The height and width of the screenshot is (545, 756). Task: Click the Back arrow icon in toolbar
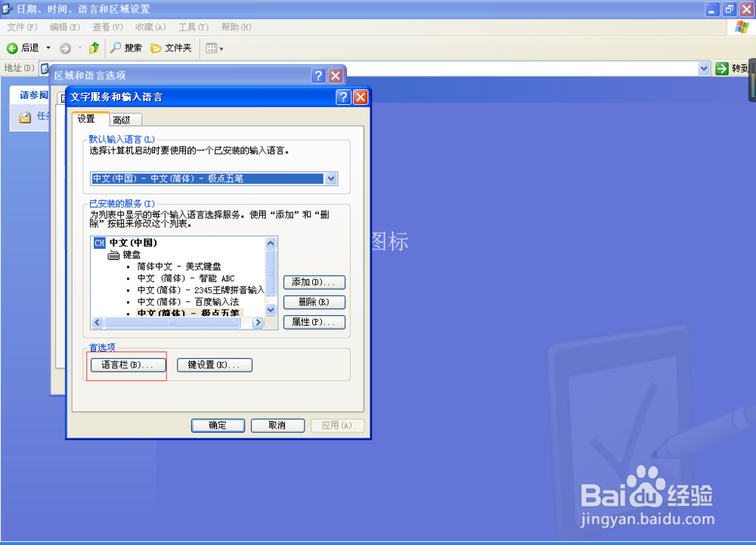point(12,48)
